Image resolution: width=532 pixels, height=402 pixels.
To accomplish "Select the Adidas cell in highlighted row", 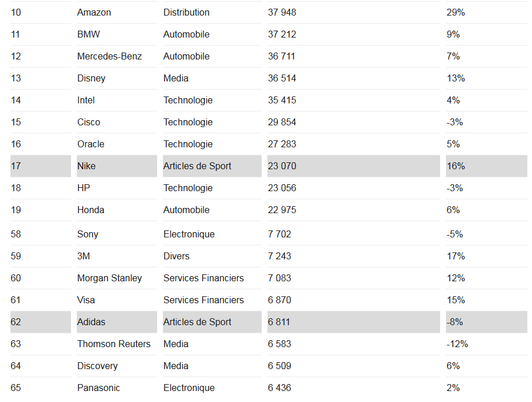I will tap(91, 322).
